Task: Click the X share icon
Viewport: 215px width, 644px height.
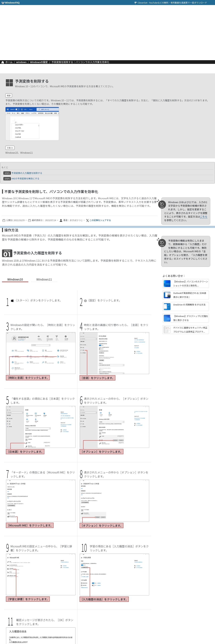Action: (x=87, y=221)
